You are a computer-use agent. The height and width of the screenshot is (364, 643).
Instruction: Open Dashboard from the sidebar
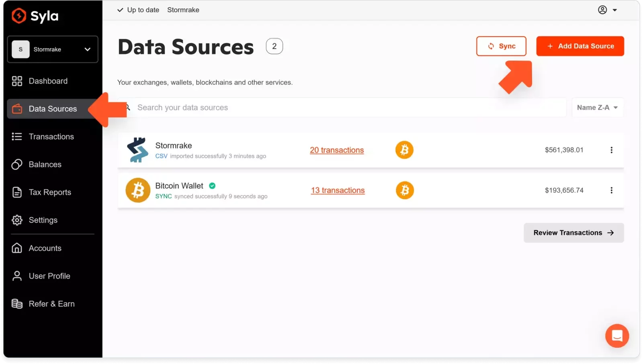[48, 81]
